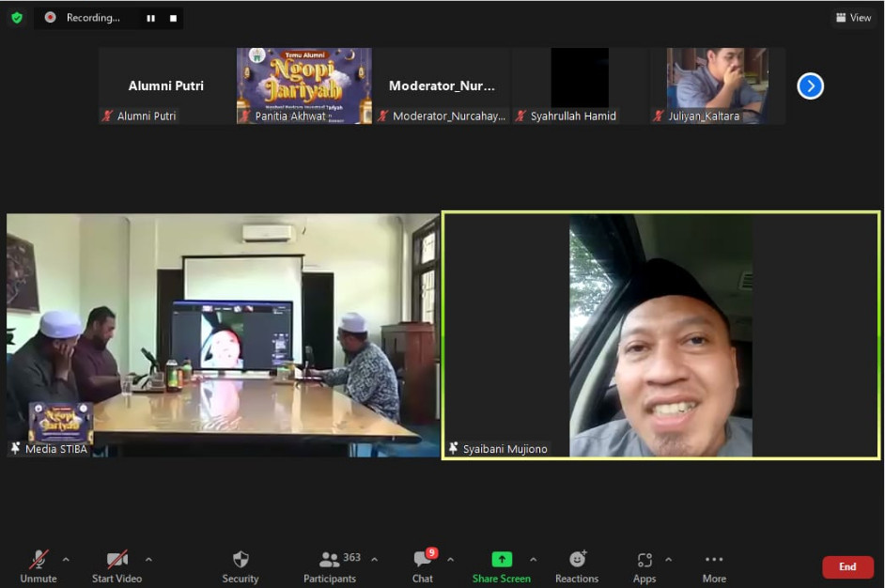Click the green Share Screen icon
The height and width of the screenshot is (588, 885).
(502, 560)
